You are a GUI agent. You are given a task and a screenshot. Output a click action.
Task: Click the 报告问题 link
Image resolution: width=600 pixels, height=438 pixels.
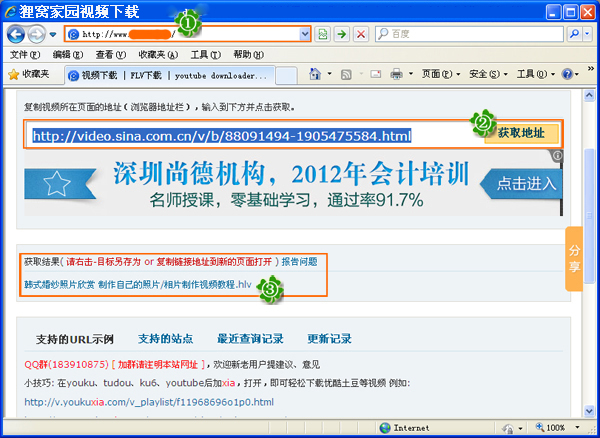300,262
